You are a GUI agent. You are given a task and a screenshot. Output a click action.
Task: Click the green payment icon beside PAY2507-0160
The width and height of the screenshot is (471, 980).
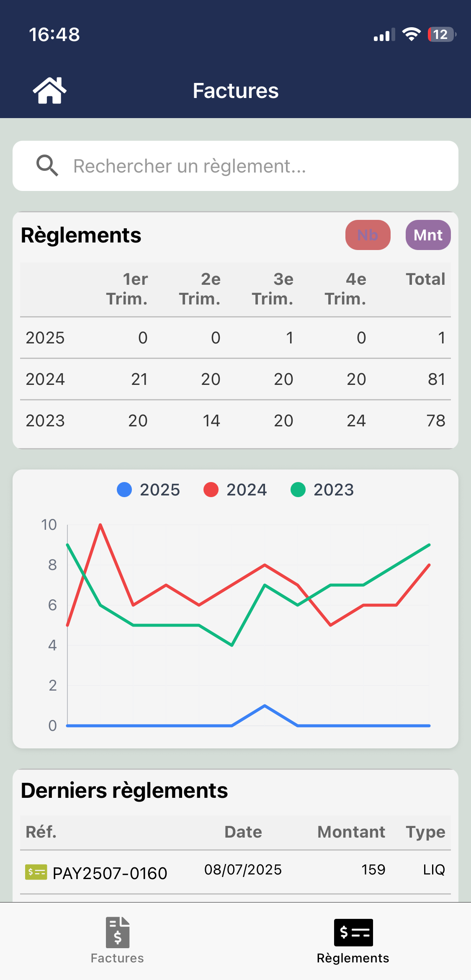tap(36, 872)
